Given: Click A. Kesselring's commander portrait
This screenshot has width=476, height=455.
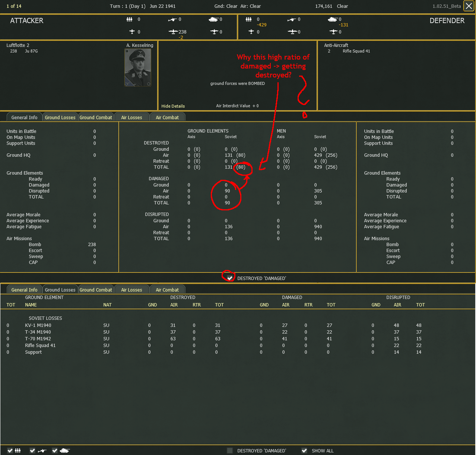Looking at the screenshot, I should pyautogui.click(x=138, y=67).
